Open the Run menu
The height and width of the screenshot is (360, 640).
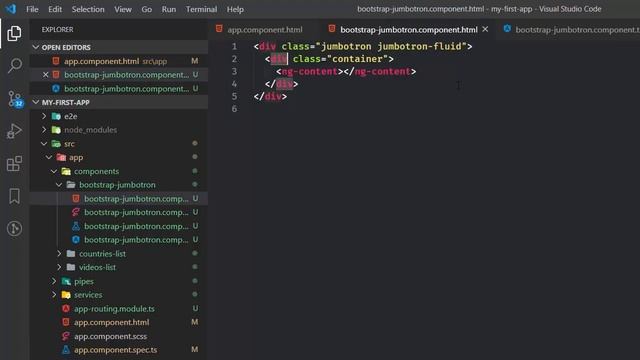(169, 9)
